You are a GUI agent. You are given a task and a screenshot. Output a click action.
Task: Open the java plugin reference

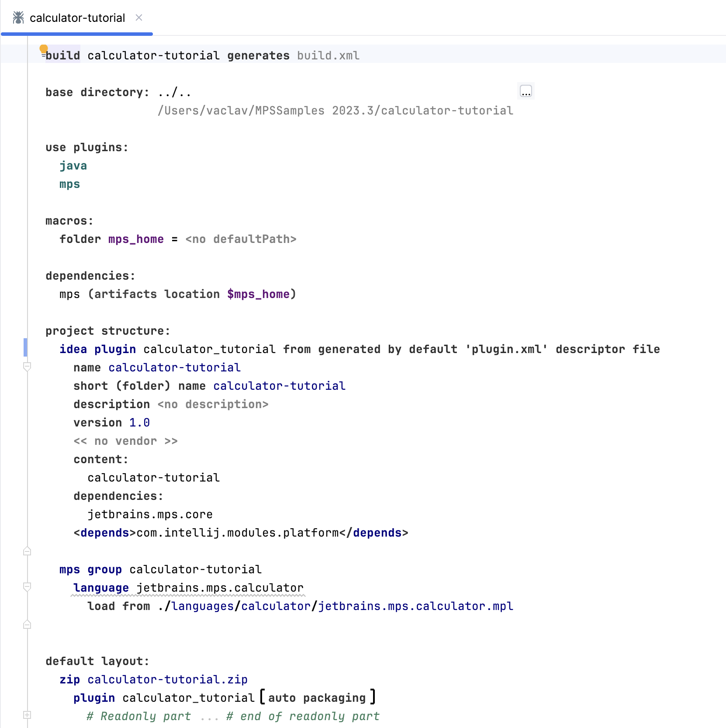pos(73,166)
